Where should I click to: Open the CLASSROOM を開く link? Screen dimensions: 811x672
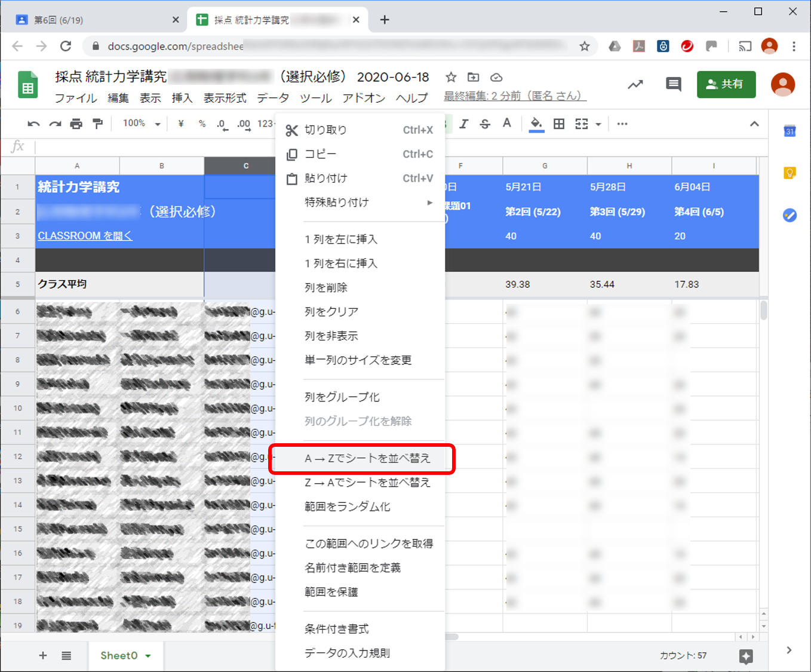coord(85,236)
